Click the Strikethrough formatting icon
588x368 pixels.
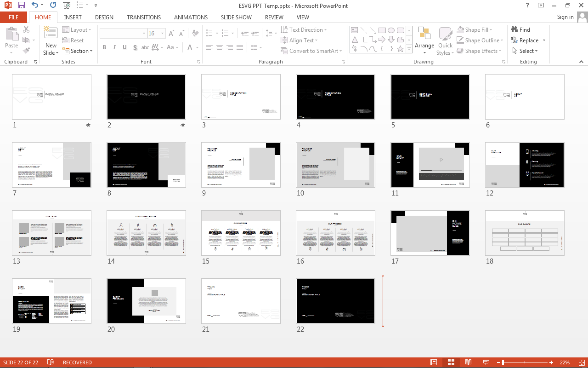146,47
